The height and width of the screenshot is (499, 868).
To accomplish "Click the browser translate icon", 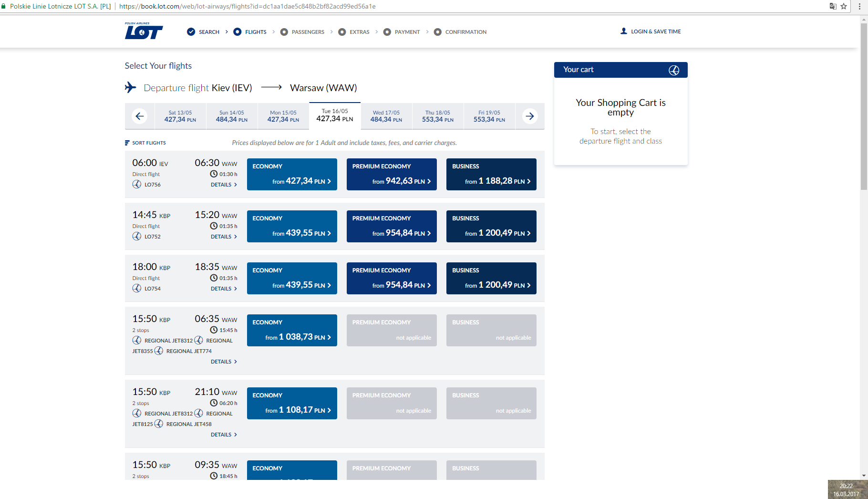I will [x=833, y=6].
